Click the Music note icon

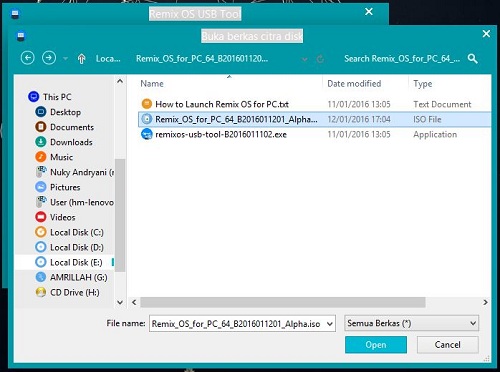(40, 157)
